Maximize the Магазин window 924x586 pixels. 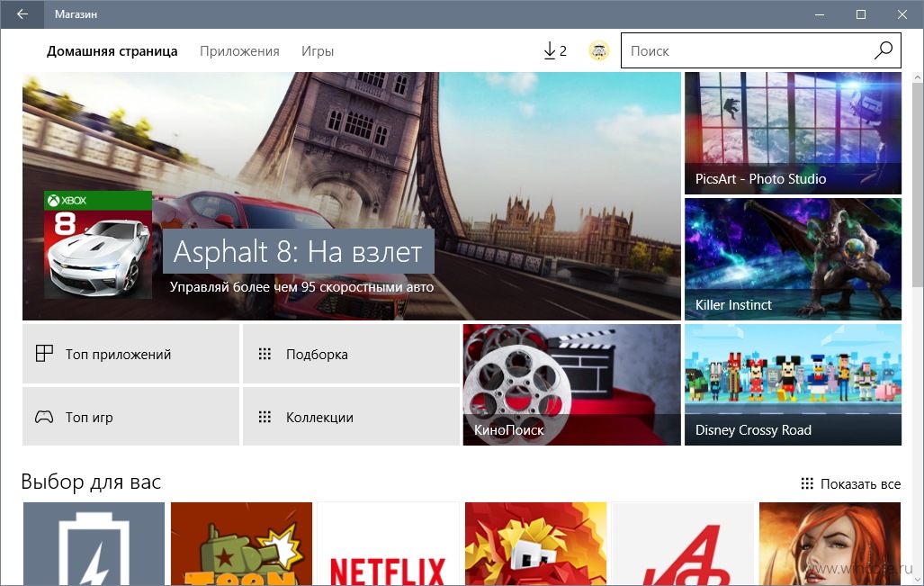point(861,14)
